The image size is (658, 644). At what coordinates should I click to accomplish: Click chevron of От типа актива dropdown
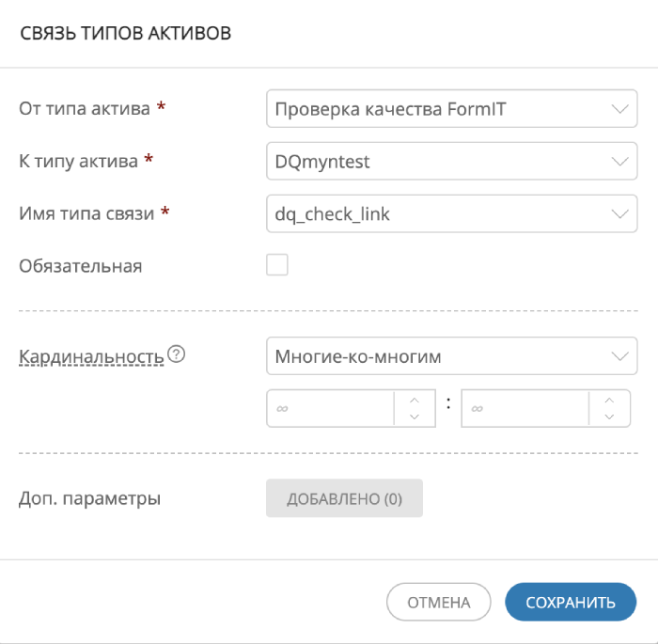point(619,109)
